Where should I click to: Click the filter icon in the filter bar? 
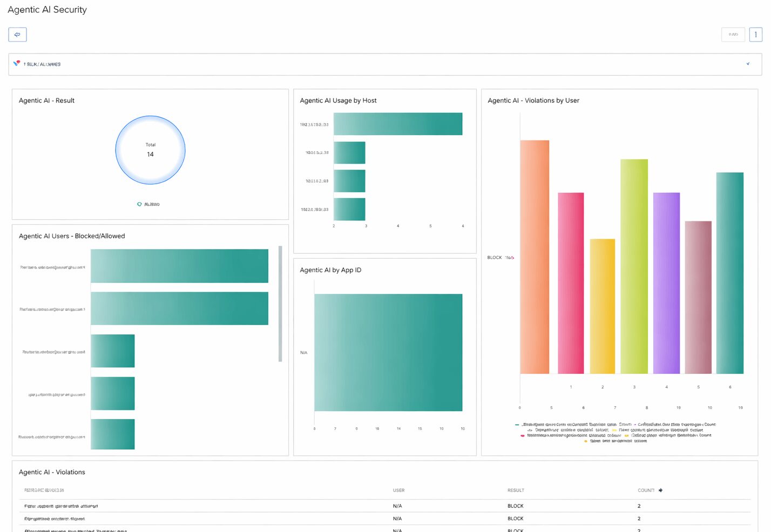16,63
